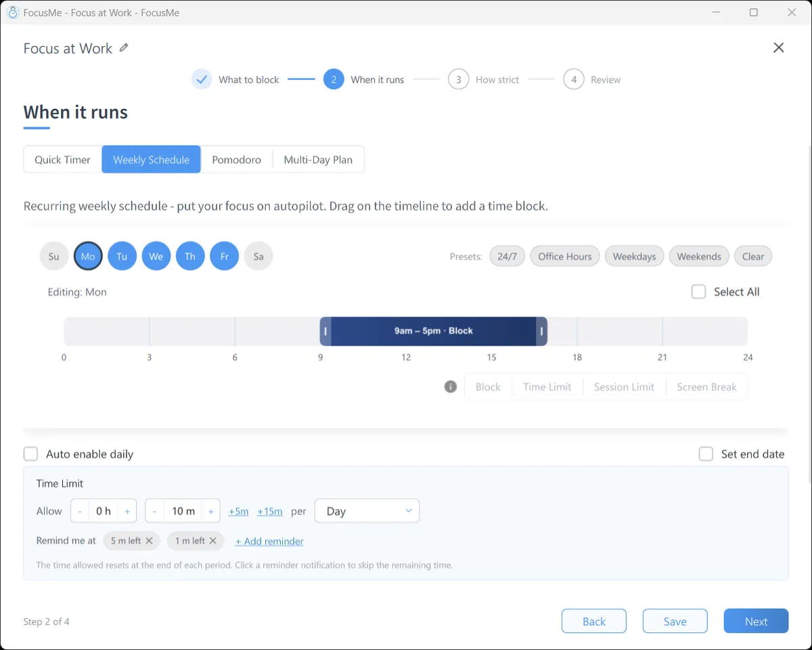Remove the 5 m left reminder

(x=149, y=540)
